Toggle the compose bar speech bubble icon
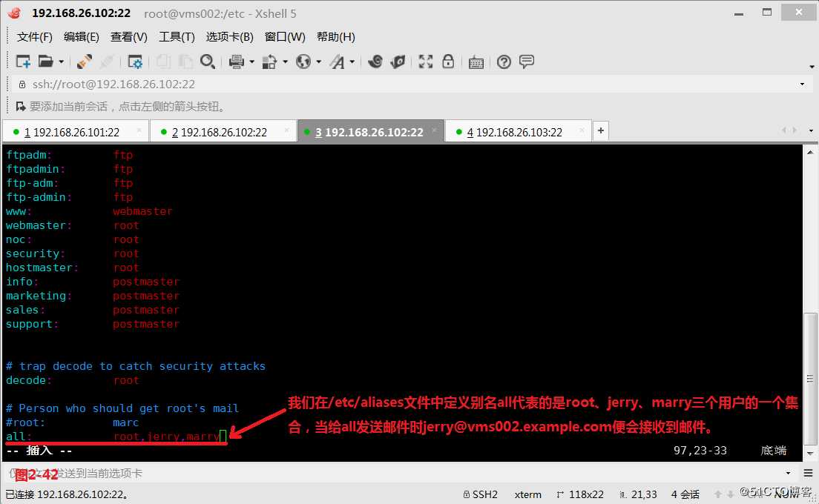The image size is (819, 504). tap(527, 62)
